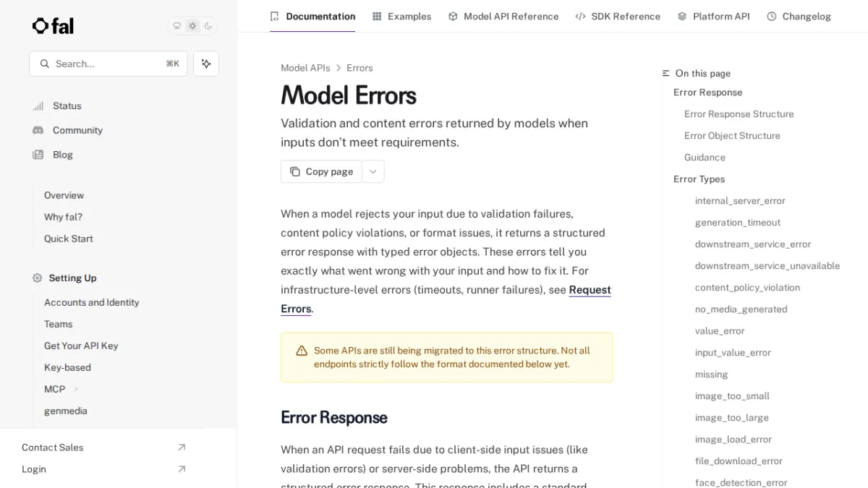
Task: Click the Login external arrow icon
Action: click(x=182, y=469)
